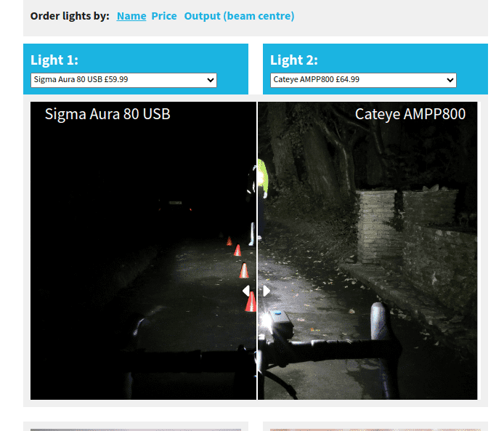Click the right arrow on the comparison handle
The width and height of the screenshot is (504, 431).
pyautogui.click(x=267, y=291)
